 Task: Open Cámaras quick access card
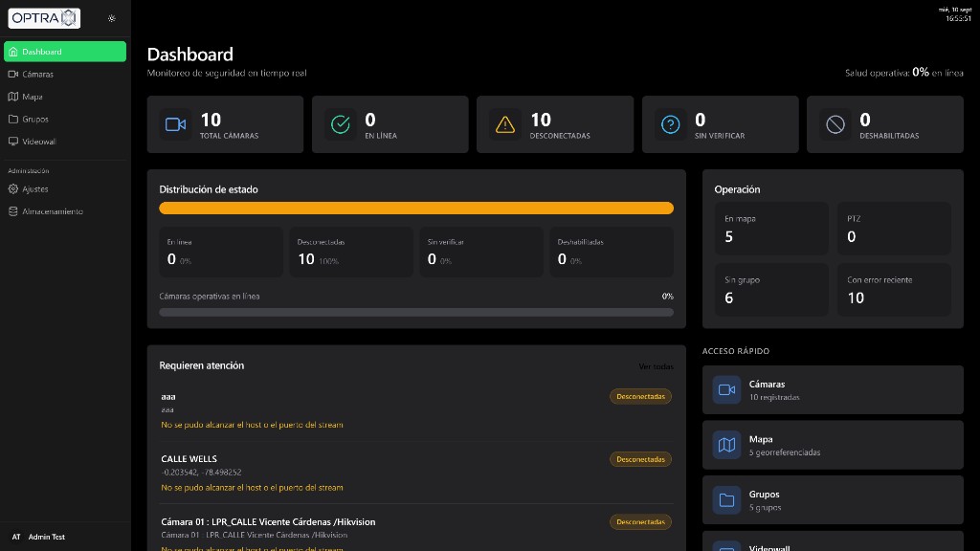(x=833, y=390)
